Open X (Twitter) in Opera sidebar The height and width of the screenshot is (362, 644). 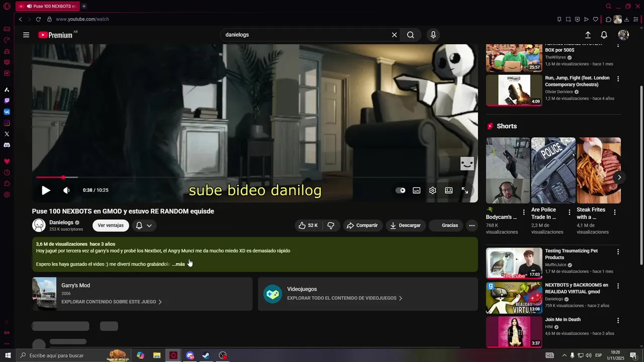[x=7, y=134]
